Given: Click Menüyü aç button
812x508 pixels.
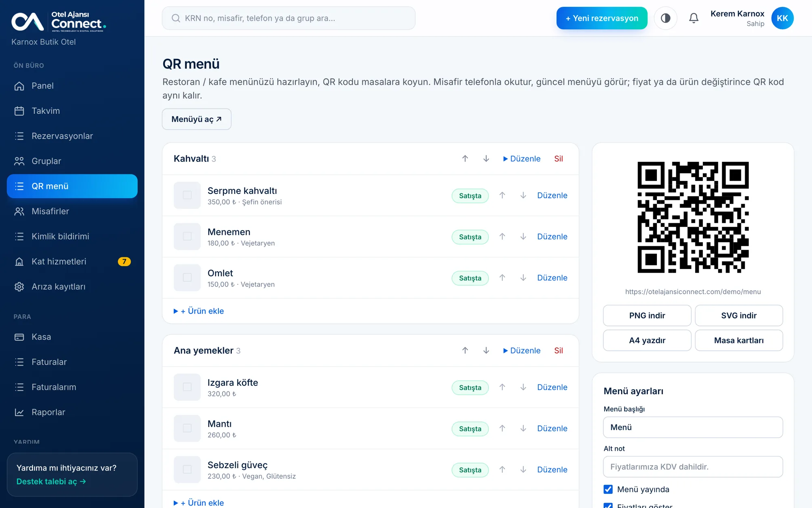Looking at the screenshot, I should (197, 119).
